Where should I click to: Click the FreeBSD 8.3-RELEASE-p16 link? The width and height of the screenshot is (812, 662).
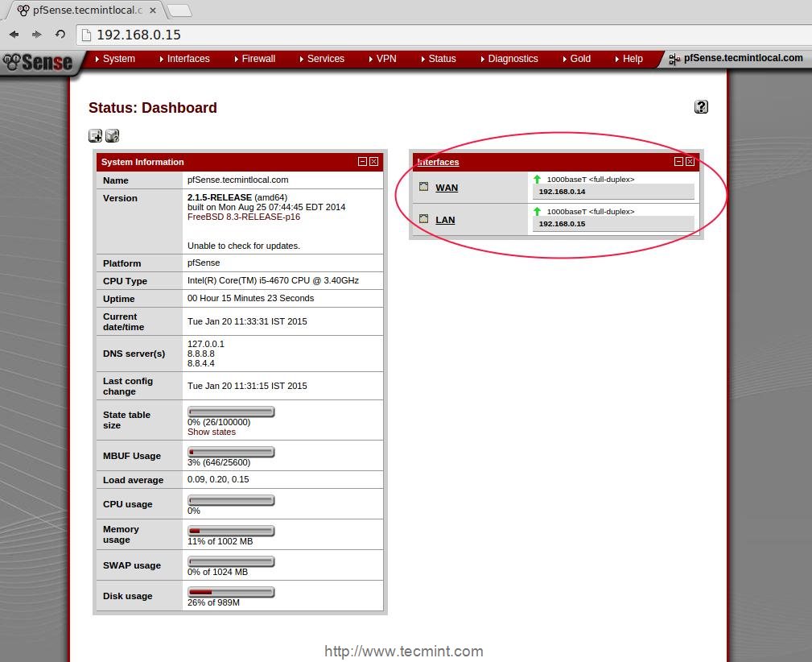click(x=243, y=217)
